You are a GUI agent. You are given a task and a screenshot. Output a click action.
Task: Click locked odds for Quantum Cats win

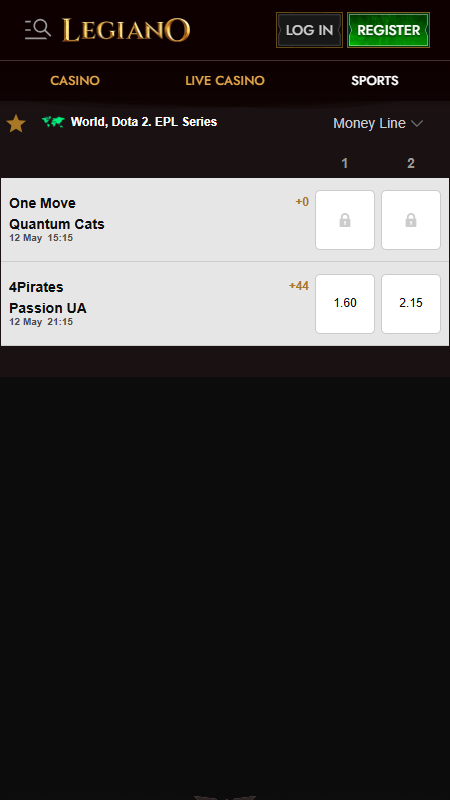click(411, 220)
